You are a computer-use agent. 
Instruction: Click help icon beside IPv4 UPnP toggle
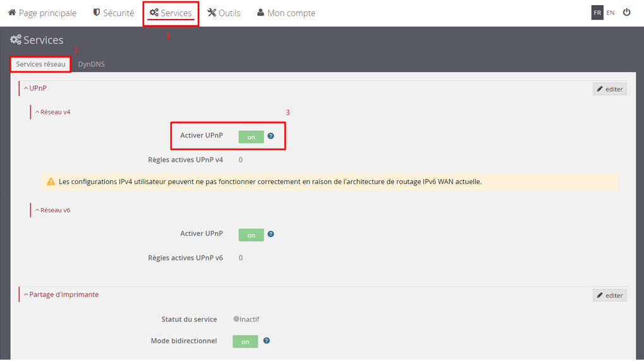click(x=270, y=136)
